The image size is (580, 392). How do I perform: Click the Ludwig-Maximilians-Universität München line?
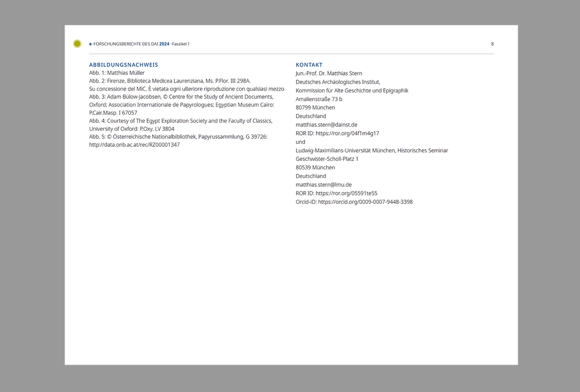tap(371, 150)
